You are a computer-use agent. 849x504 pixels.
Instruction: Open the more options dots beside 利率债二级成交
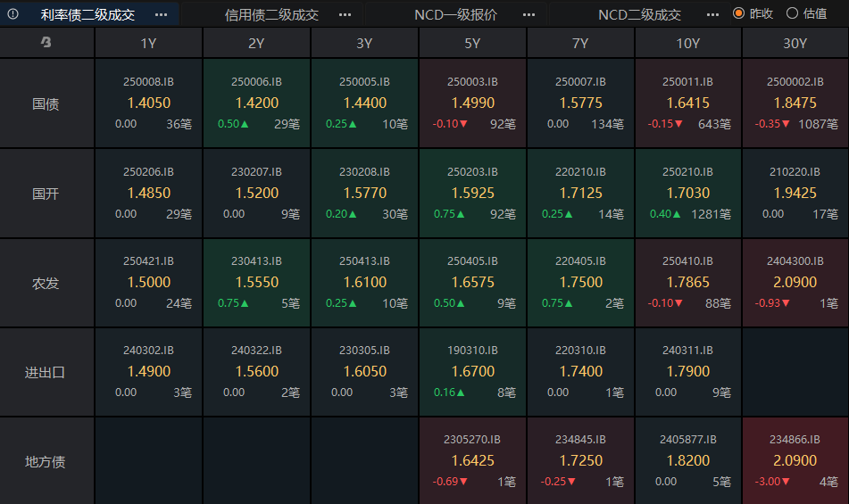pos(162,14)
